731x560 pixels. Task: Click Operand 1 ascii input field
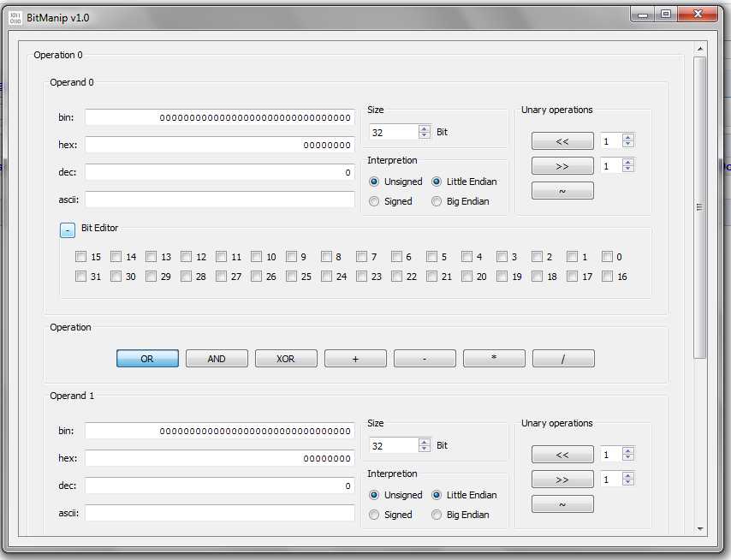coord(220,513)
